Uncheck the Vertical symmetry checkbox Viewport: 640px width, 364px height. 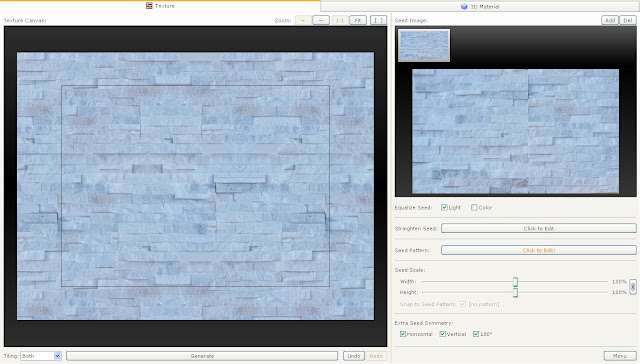coord(442,334)
